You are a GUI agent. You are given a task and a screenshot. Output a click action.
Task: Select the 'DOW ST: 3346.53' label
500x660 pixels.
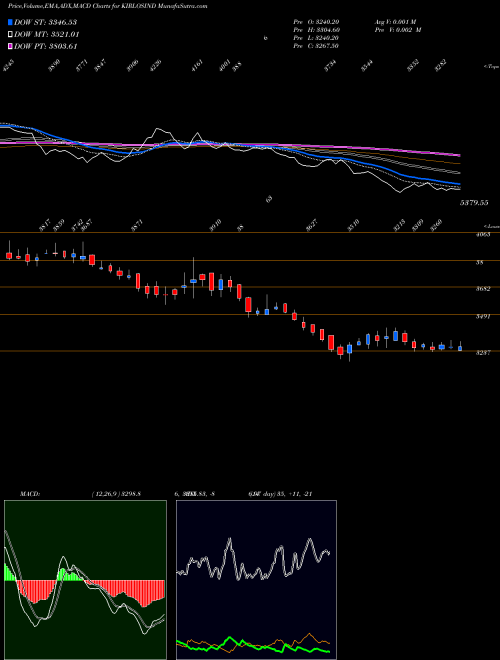tap(45, 22)
